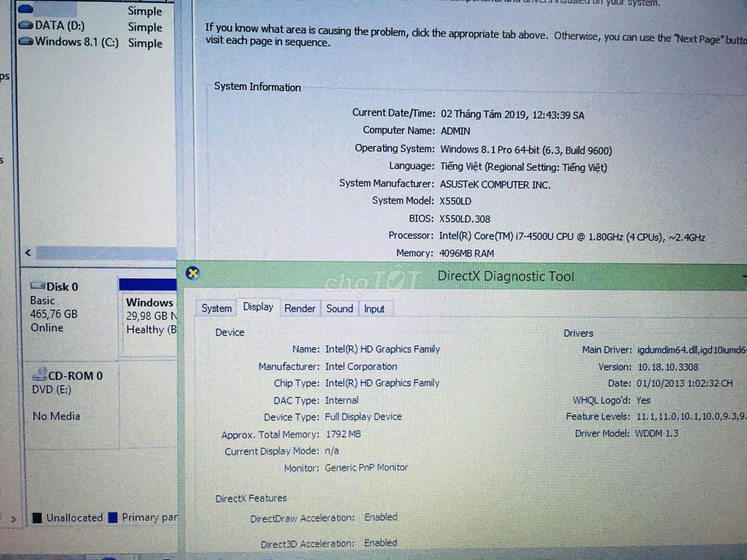The width and height of the screenshot is (747, 560).
Task: Click the Device section heading
Action: [x=229, y=332]
